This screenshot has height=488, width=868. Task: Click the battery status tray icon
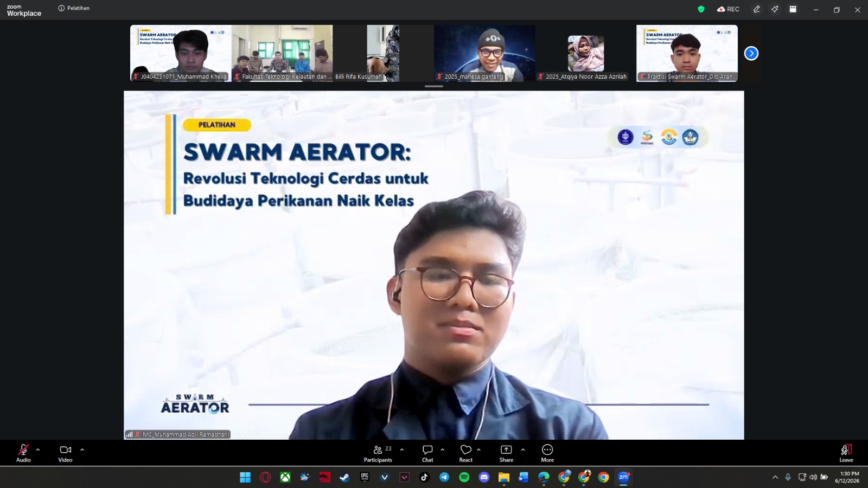point(824,477)
